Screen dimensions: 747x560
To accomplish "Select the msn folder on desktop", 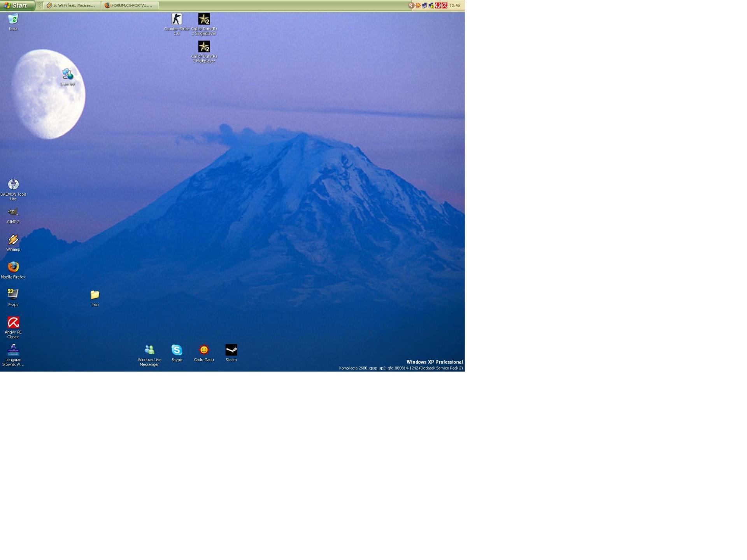I will [x=95, y=298].
